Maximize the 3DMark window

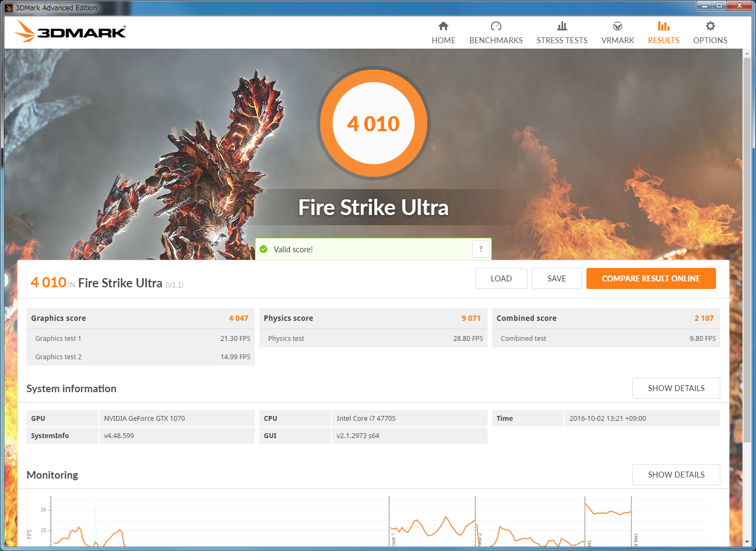(x=719, y=6)
